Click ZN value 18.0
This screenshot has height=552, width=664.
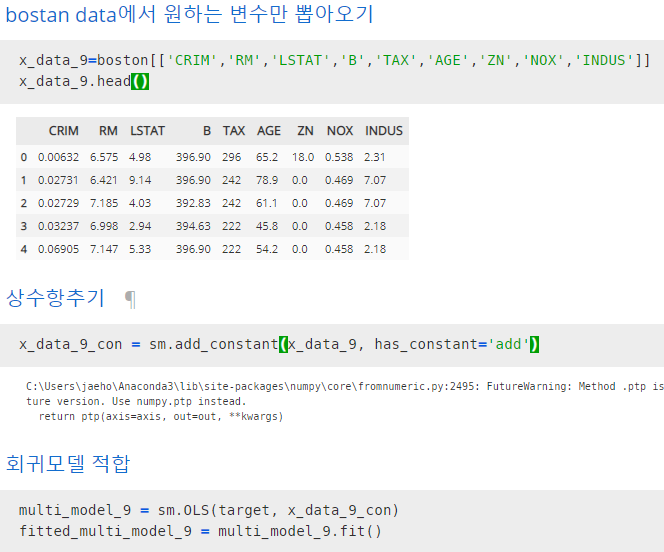(x=303, y=157)
